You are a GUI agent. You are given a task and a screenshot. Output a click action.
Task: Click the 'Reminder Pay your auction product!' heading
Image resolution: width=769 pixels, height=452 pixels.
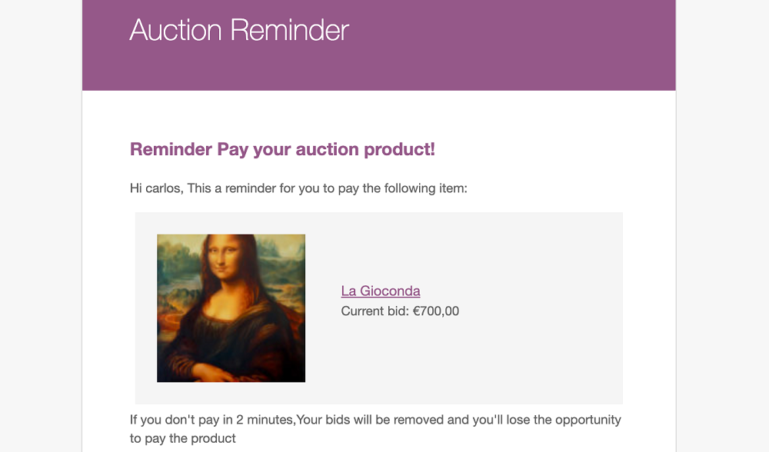pyautogui.click(x=282, y=150)
